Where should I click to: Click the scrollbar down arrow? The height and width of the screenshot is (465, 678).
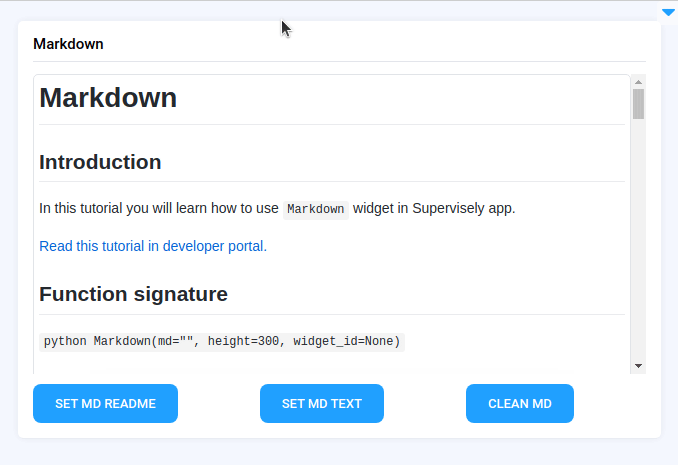[638, 366]
